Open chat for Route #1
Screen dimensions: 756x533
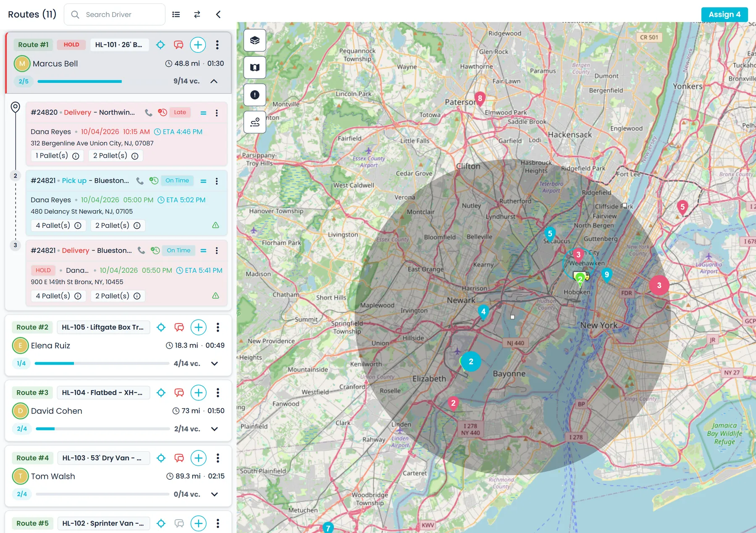[x=178, y=45]
